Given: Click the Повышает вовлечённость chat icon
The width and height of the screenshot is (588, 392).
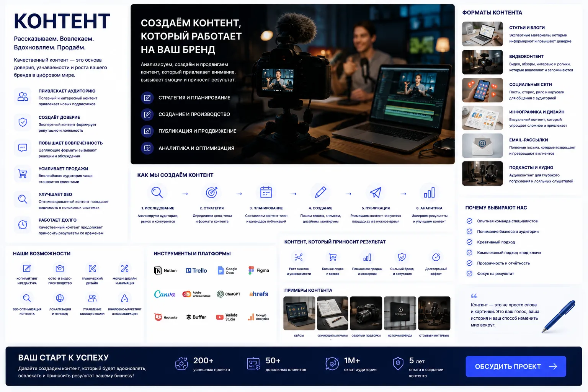Looking at the screenshot, I should pyautogui.click(x=23, y=148).
